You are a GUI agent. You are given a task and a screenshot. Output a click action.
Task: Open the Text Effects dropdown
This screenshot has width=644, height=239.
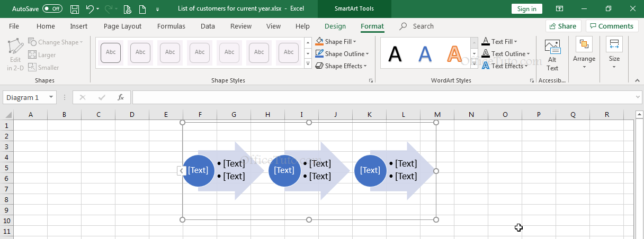[505, 66]
